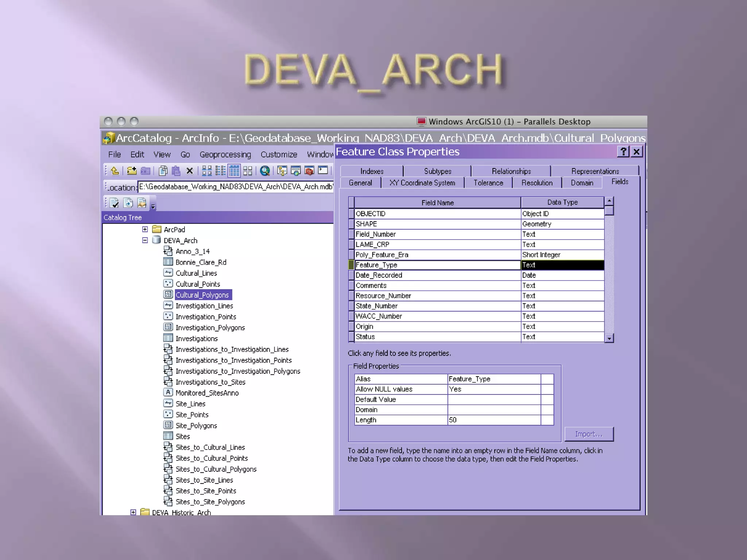Click the Export Metadata document icon
The width and height of the screenshot is (747, 560).
[128, 203]
